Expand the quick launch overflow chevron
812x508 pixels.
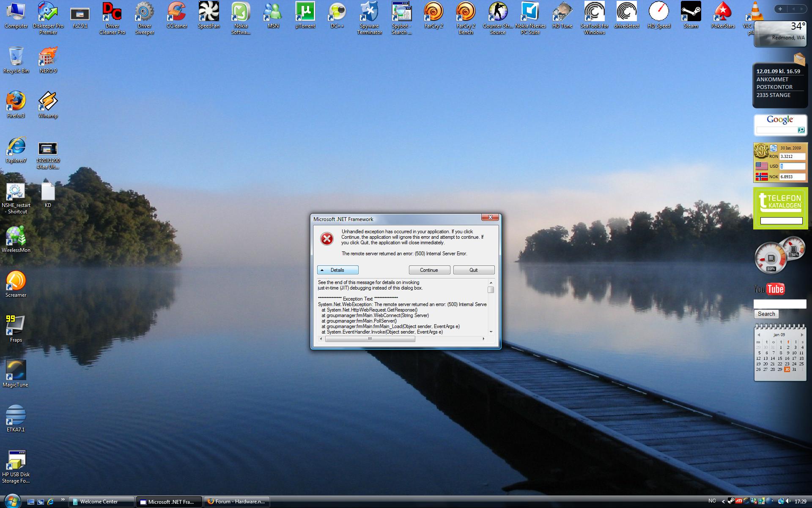(x=63, y=500)
